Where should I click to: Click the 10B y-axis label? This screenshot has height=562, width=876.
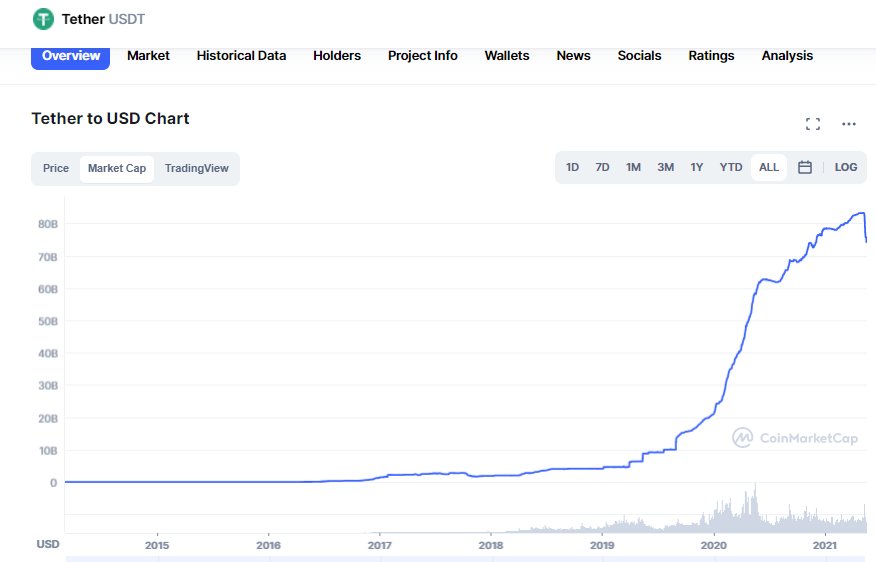click(48, 450)
